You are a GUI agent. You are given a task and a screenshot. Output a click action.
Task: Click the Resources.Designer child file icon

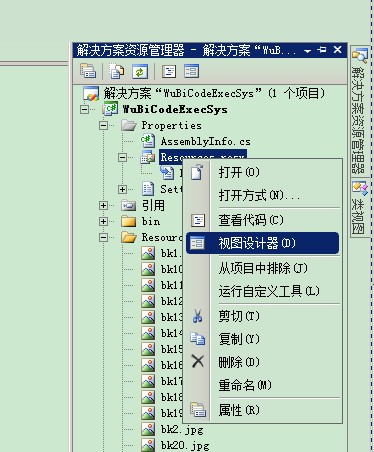tap(167, 173)
